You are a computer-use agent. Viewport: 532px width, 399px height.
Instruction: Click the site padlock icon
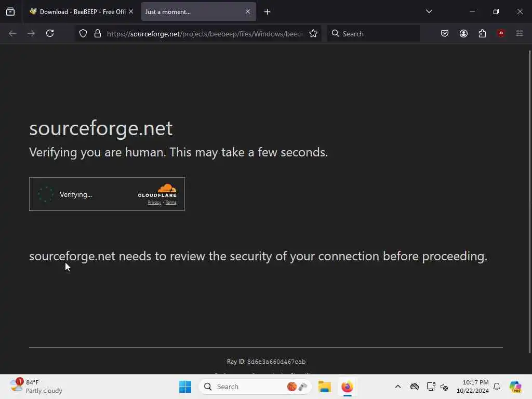pyautogui.click(x=97, y=33)
